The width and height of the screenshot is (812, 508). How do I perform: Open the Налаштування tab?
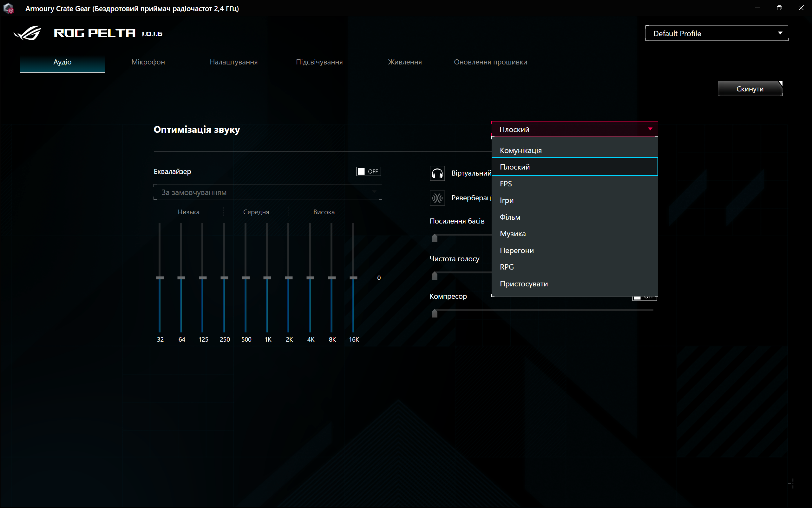(x=233, y=62)
